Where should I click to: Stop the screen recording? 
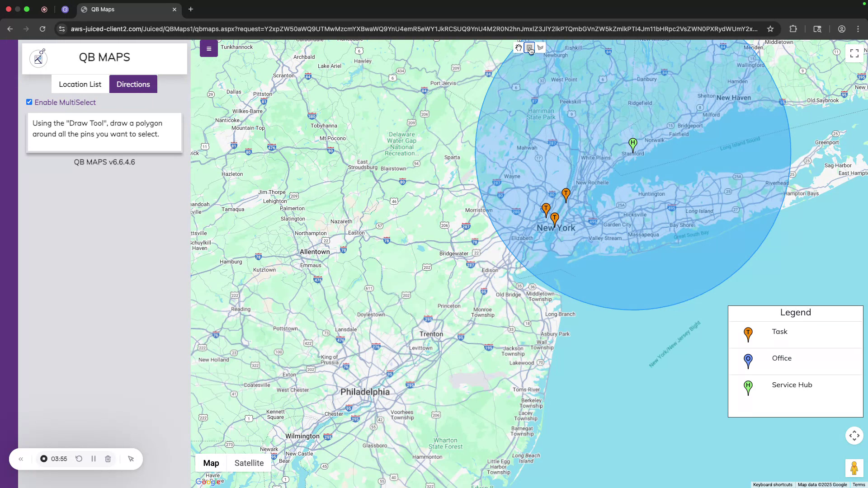coord(43,459)
